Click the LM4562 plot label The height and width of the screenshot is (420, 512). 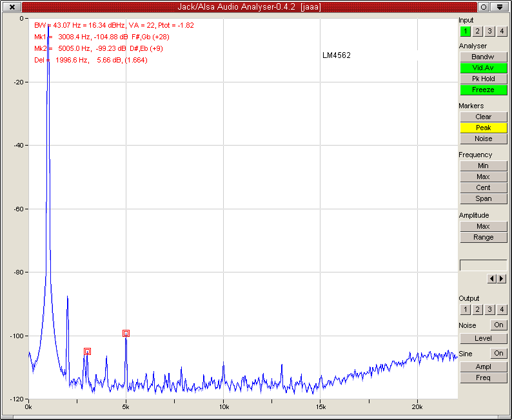pyautogui.click(x=337, y=55)
